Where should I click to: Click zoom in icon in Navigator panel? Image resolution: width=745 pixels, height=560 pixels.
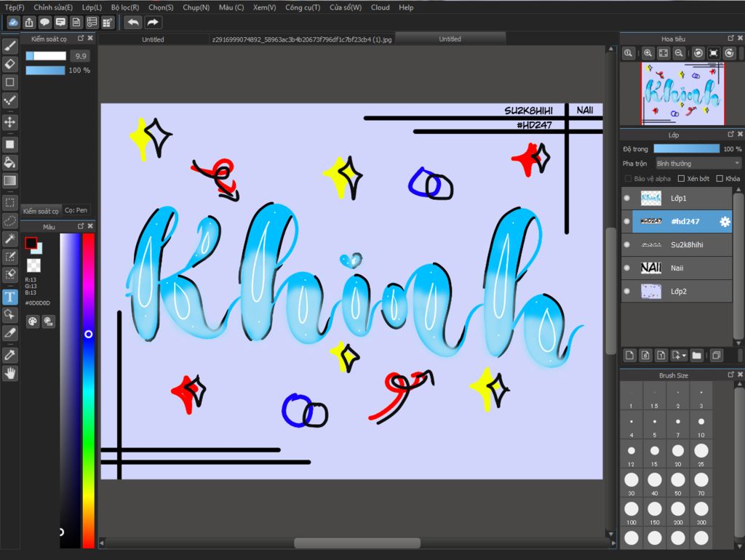(648, 53)
